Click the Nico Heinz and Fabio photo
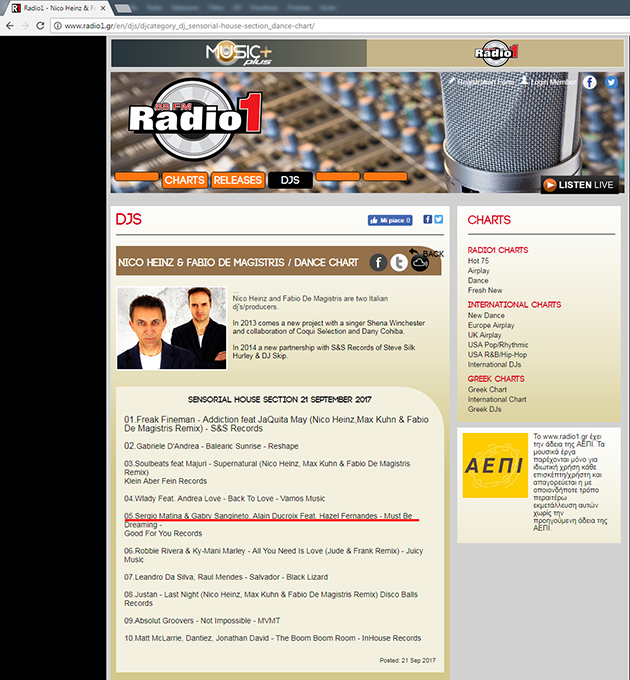 pyautogui.click(x=172, y=328)
